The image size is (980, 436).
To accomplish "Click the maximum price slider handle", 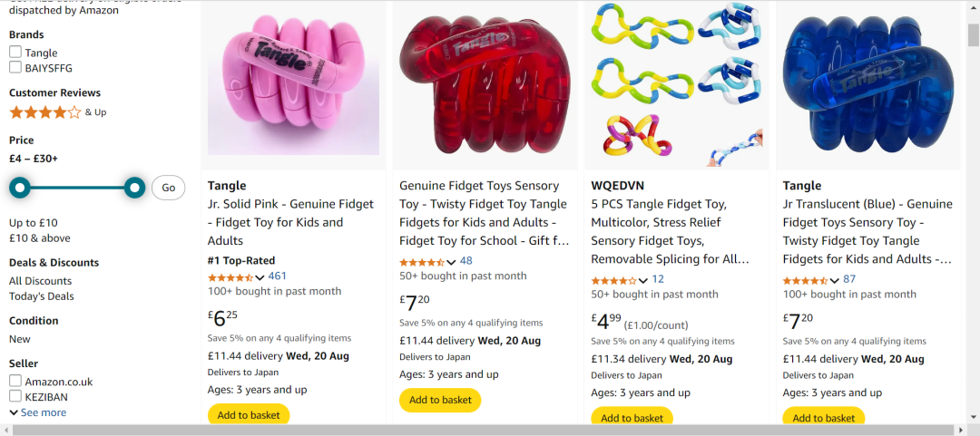I will [x=134, y=188].
